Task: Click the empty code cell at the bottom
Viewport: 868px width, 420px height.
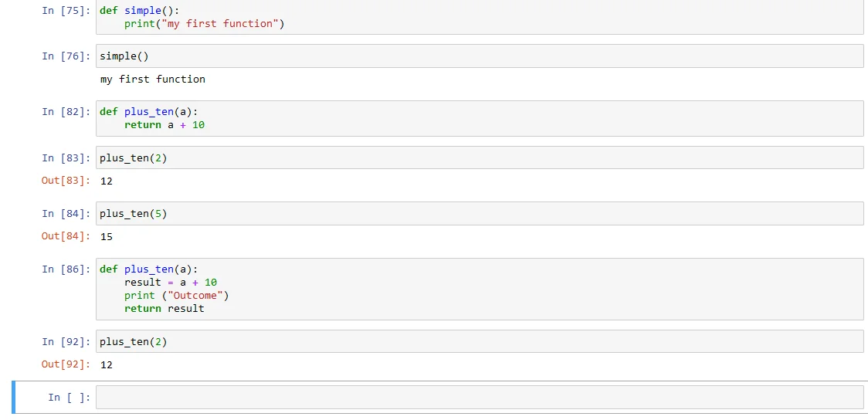Action: 479,398
